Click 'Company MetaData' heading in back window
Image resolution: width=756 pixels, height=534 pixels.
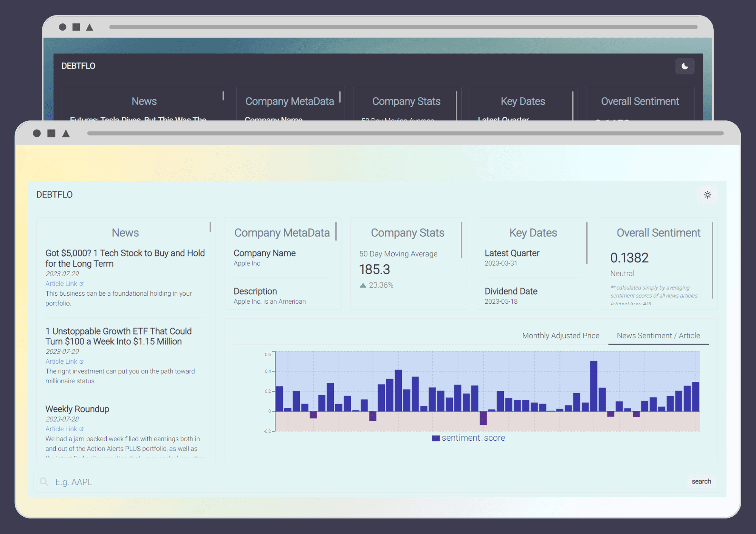(290, 101)
